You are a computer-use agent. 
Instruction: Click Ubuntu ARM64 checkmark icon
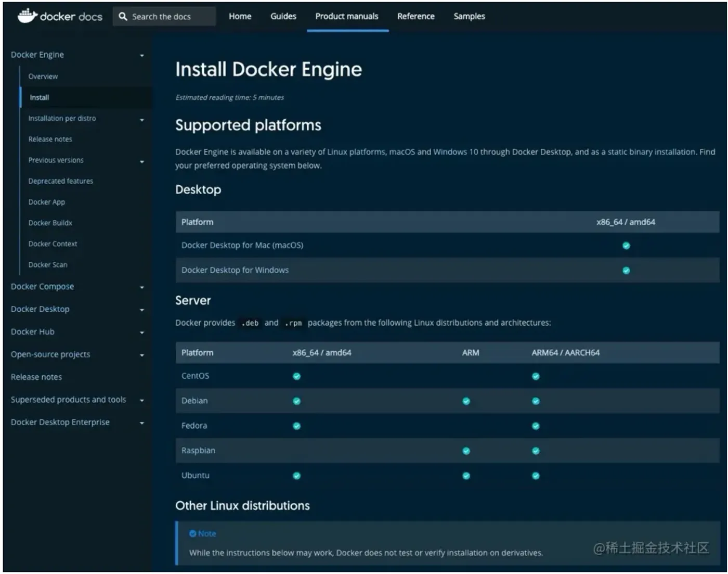536,476
